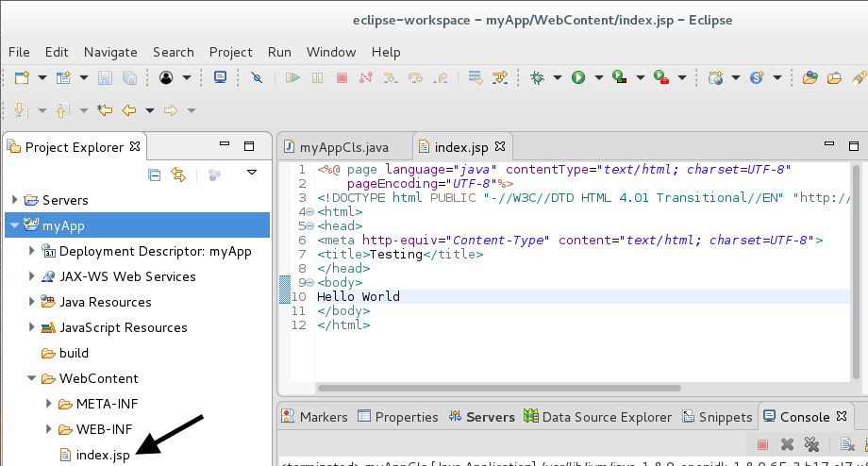Click the Disconnect debug icon
Screen dimensions: 868x466
(x=366, y=77)
